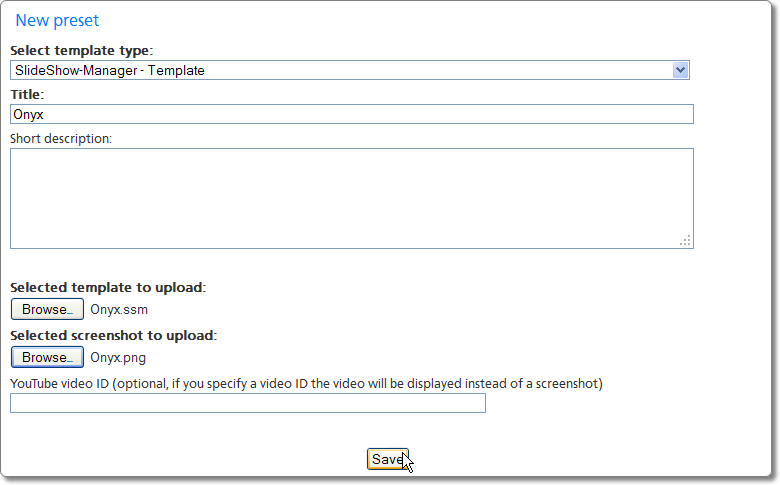Click the mouse cursor arrow beside Save

[x=407, y=463]
